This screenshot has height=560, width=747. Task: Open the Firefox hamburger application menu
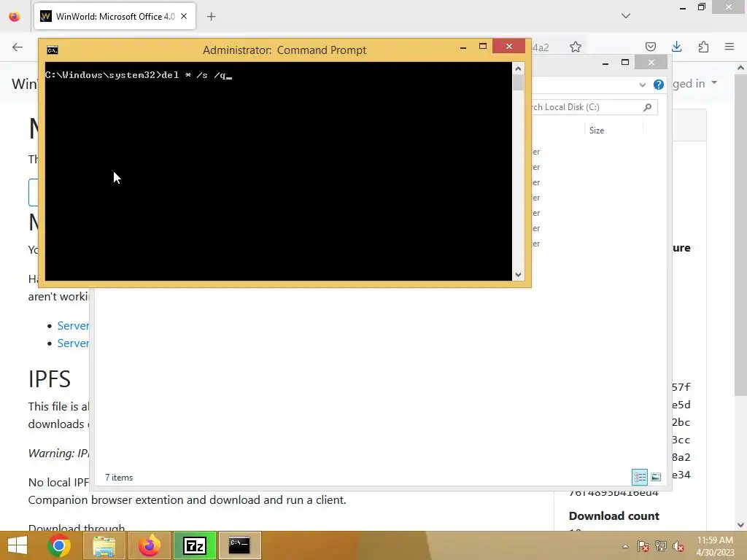[x=729, y=47]
